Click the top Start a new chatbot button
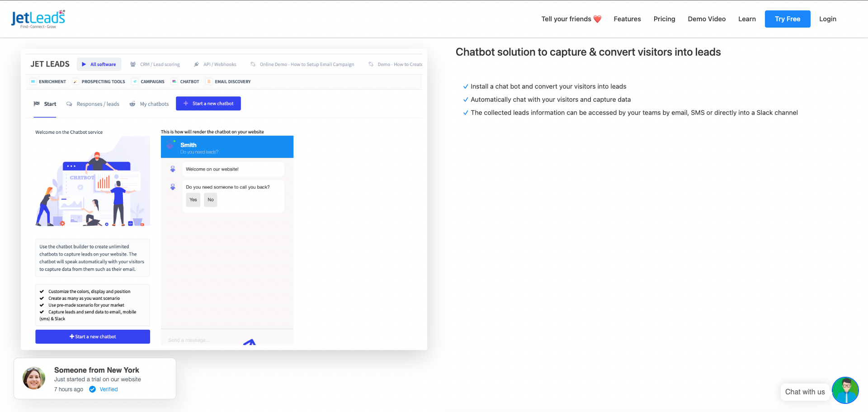This screenshot has height=412, width=868. point(208,104)
